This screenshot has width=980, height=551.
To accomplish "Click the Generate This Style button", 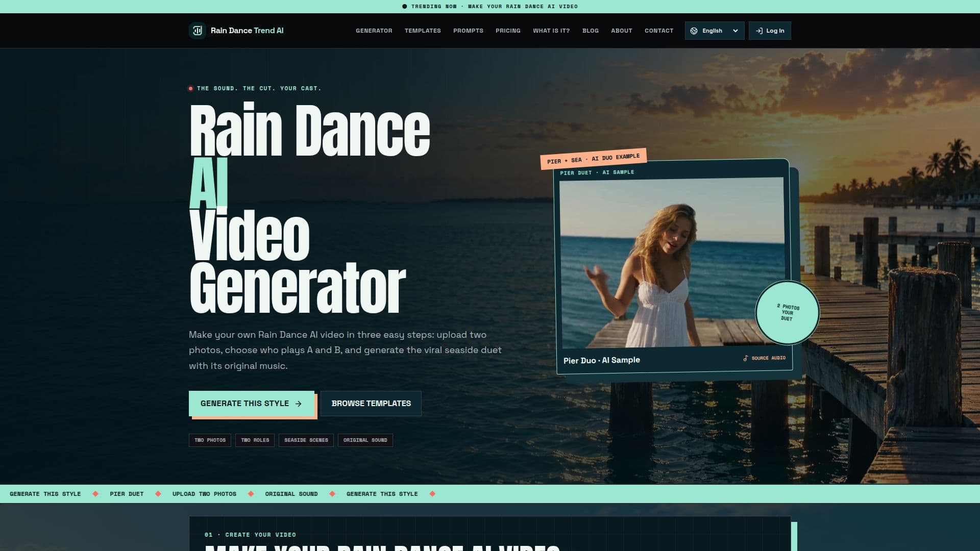I will click(x=252, y=404).
